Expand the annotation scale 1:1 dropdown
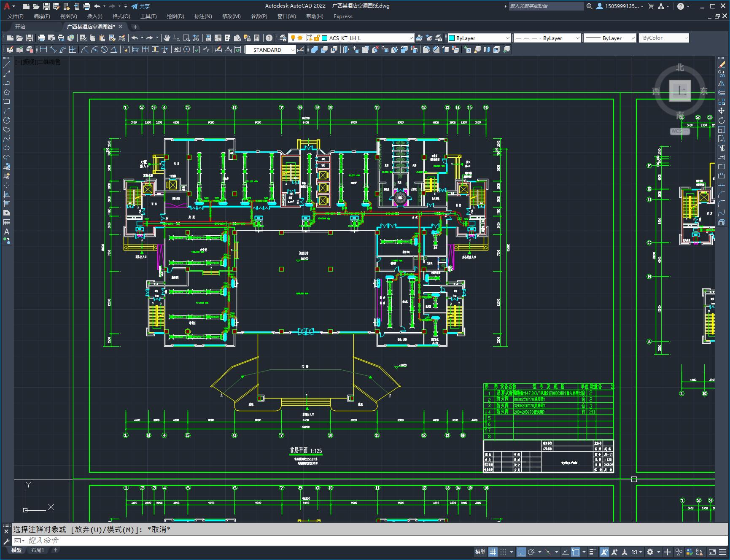 tap(637, 552)
